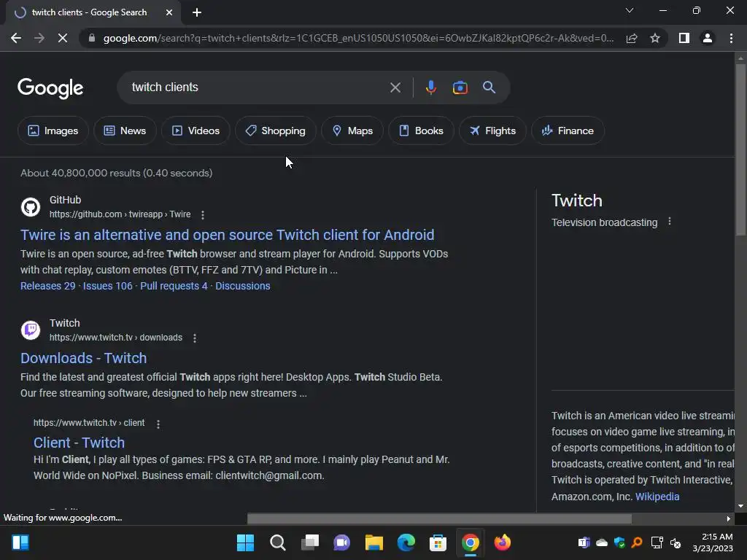747x560 pixels.
Task: Click the horizontal scrollbar right arrow
Action: pyautogui.click(x=729, y=518)
